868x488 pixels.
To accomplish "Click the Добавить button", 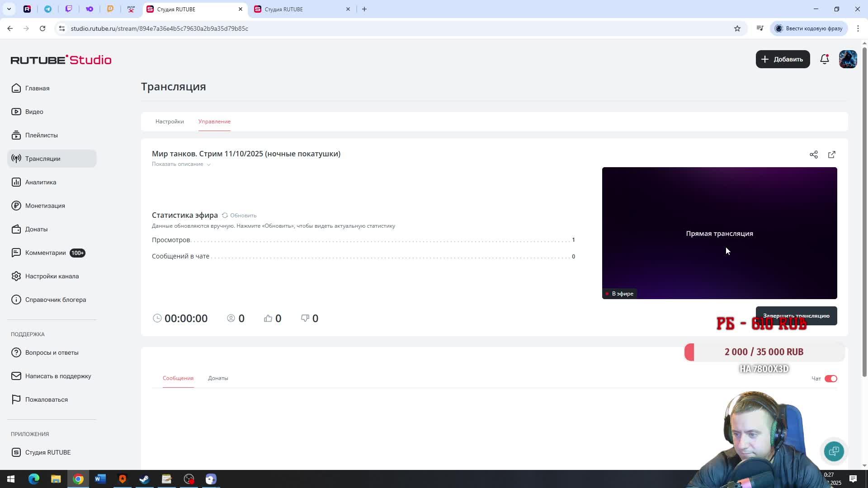I will click(x=783, y=59).
